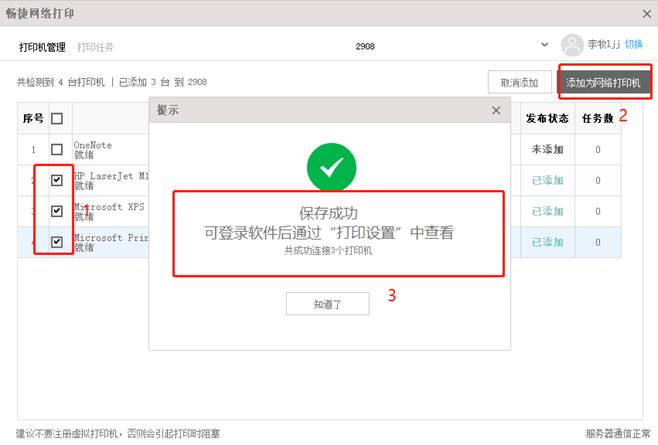Viewport: 658px width, 445px height.
Task: Expand the 2908 account dropdown arrow
Action: point(544,45)
